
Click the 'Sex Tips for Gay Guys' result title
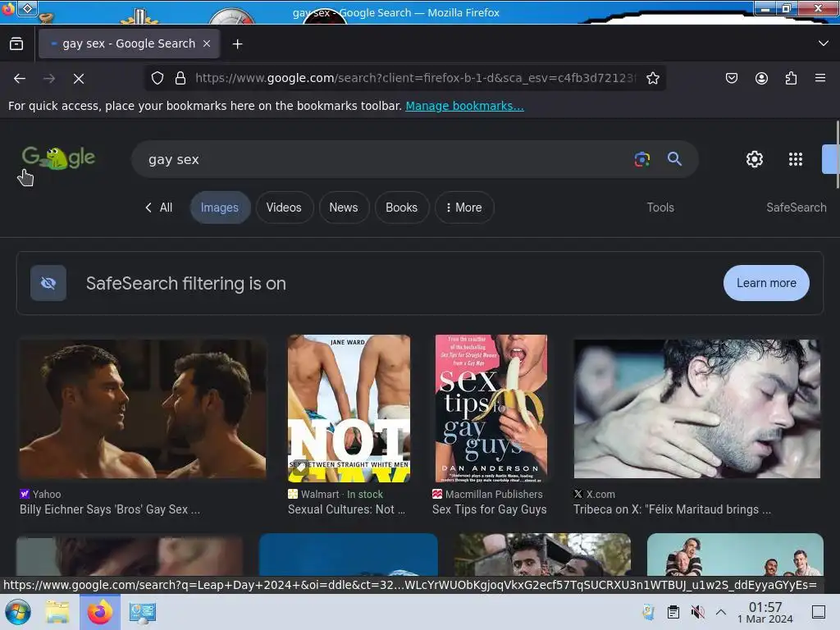click(x=490, y=509)
